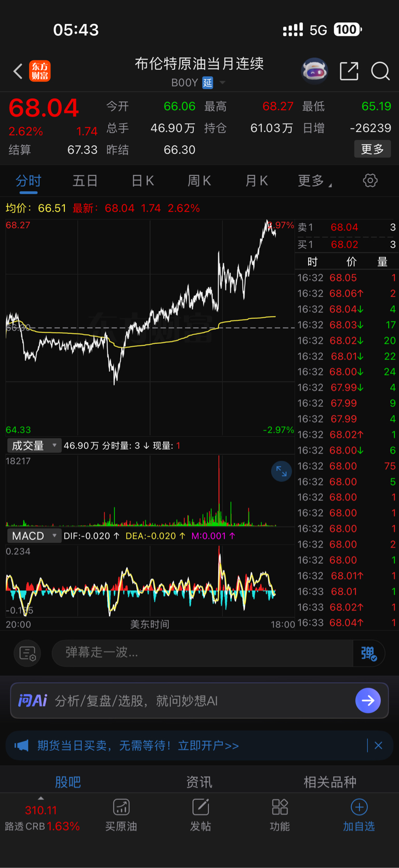This screenshot has height=868, width=399.
Task: Switch to the 月K tab
Action: [x=257, y=180]
